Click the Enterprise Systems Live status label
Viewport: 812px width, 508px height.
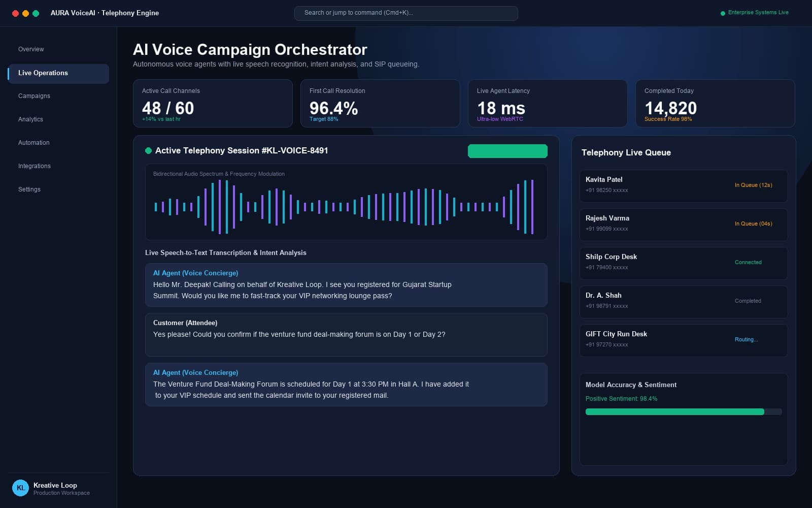pyautogui.click(x=758, y=13)
